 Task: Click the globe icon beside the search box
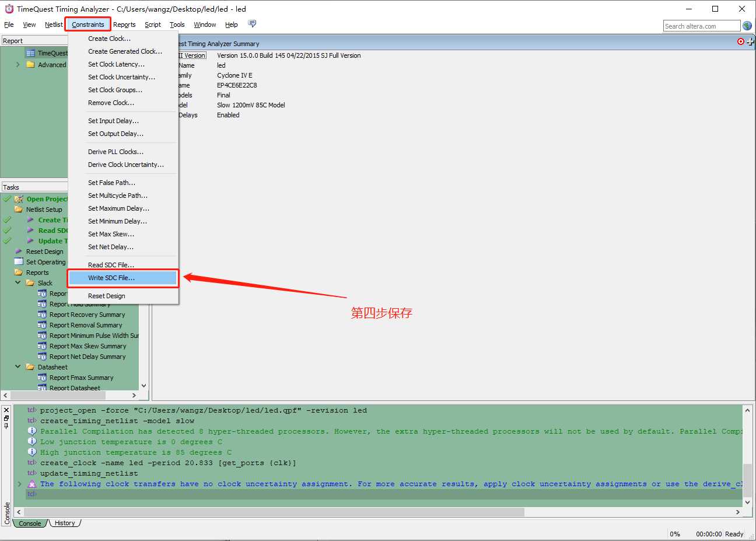[747, 26]
